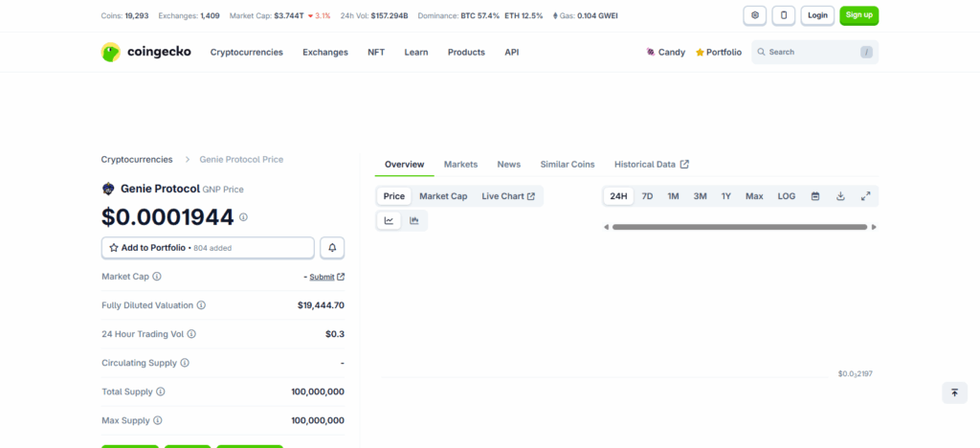
Task: Download chart data via download icon
Action: pos(840,196)
